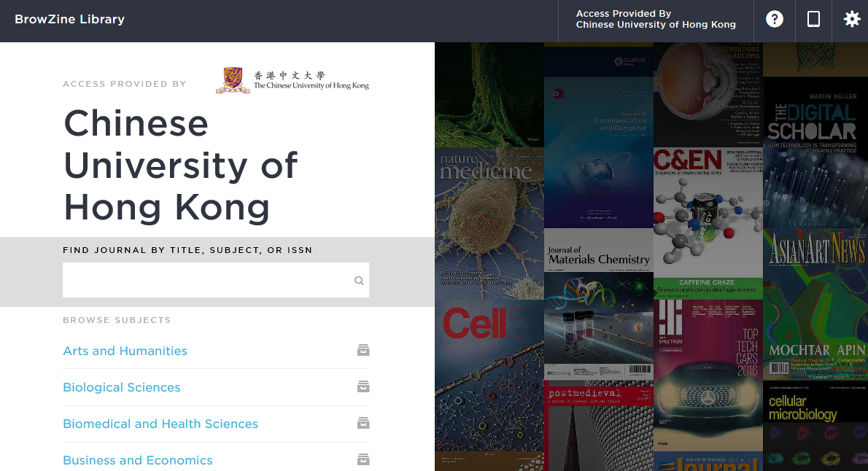Open Arts and Humanities subject
The height and width of the screenshot is (471, 868).
[125, 351]
